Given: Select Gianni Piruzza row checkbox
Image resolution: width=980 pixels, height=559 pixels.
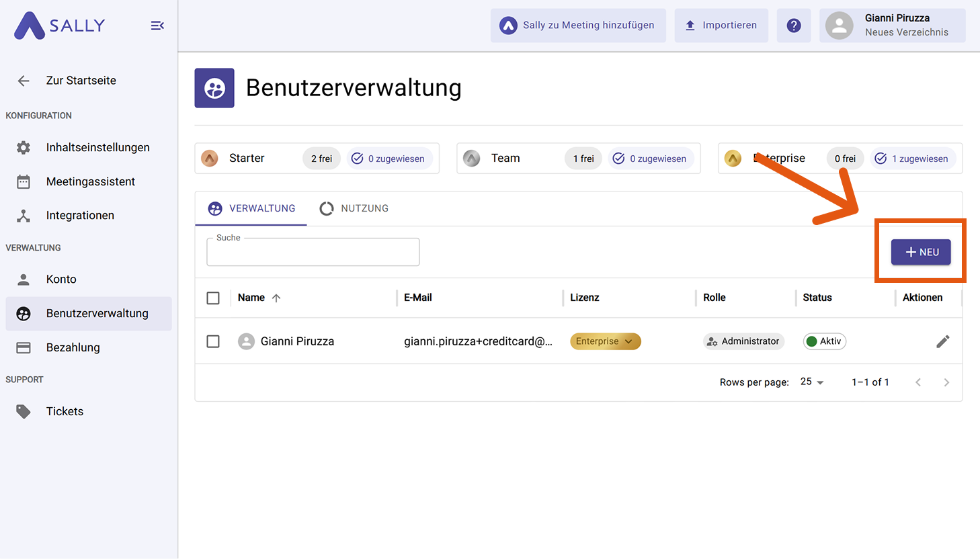Looking at the screenshot, I should point(213,341).
